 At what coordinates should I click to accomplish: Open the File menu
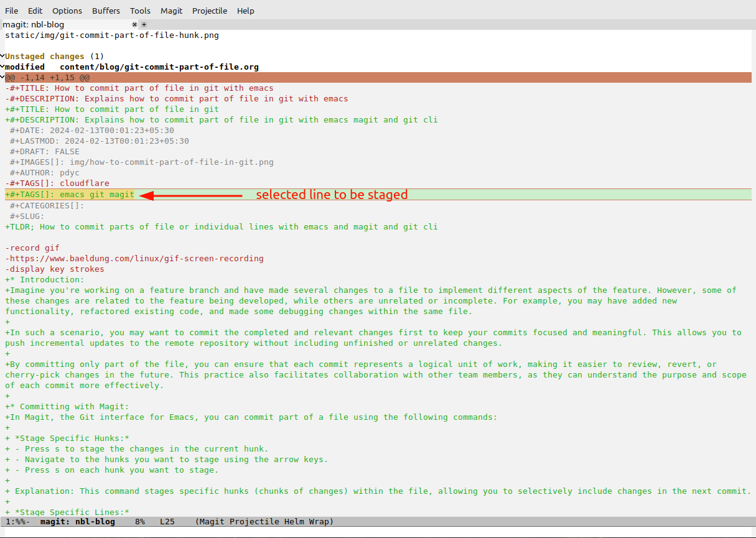[12, 11]
